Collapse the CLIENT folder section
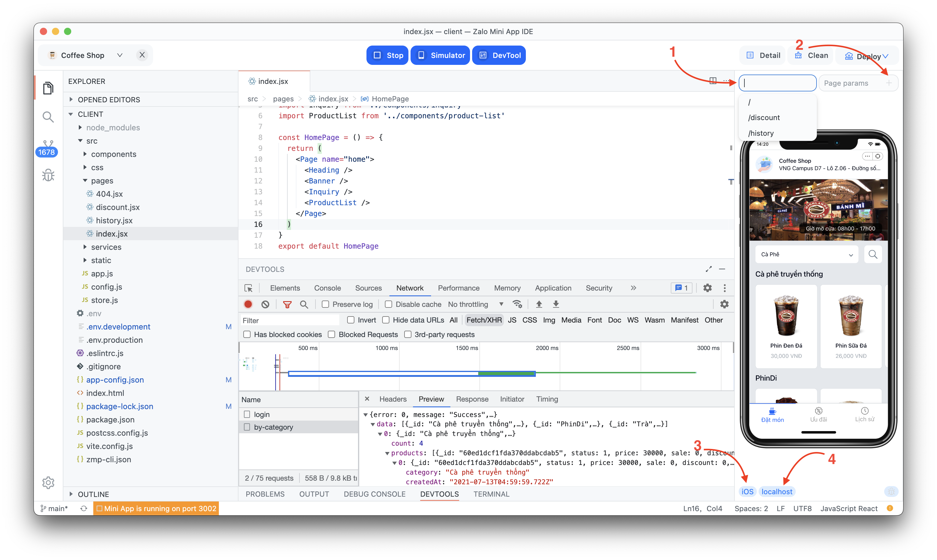 click(71, 114)
